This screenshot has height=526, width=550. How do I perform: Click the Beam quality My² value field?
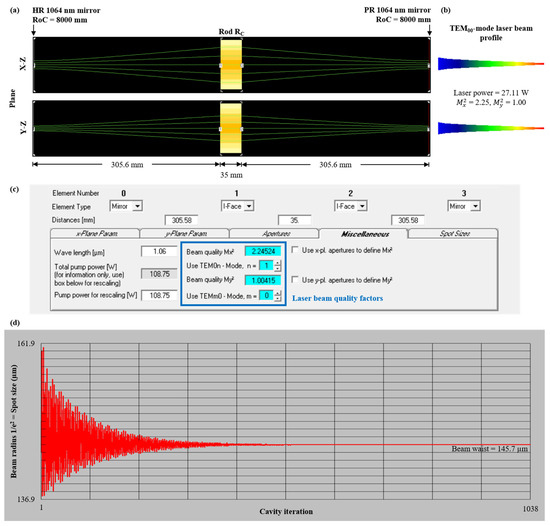pos(263,281)
